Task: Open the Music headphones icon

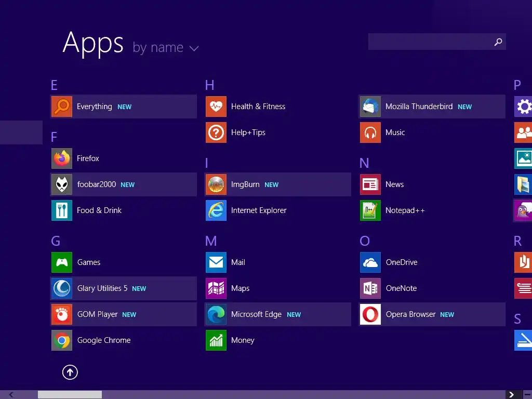Action: 370,132
